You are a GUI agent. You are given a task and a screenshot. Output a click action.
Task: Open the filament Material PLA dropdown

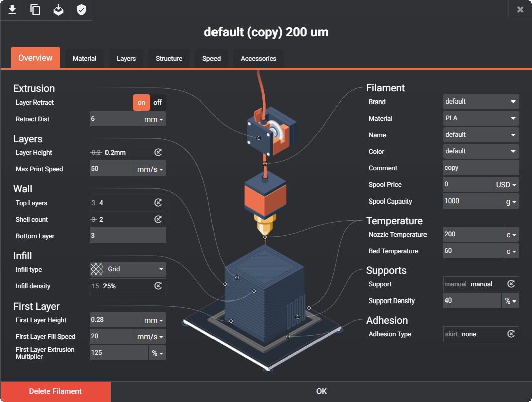[x=481, y=118]
